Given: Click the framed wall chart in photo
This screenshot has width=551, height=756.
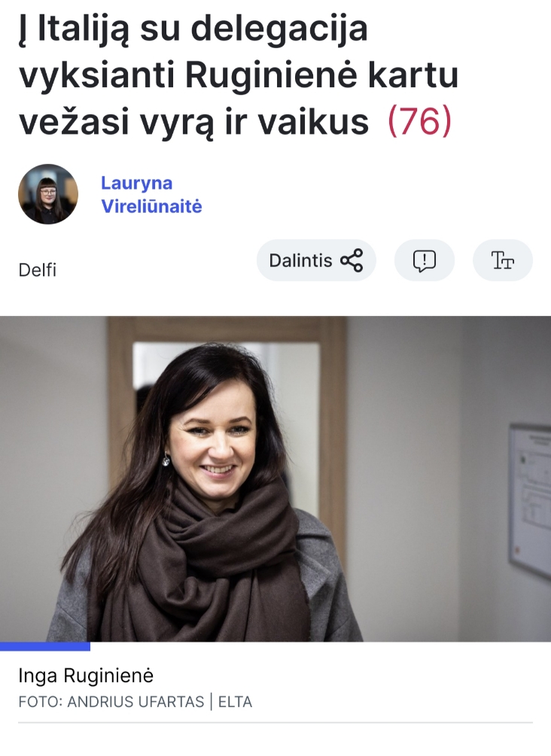Looking at the screenshot, I should click(530, 500).
